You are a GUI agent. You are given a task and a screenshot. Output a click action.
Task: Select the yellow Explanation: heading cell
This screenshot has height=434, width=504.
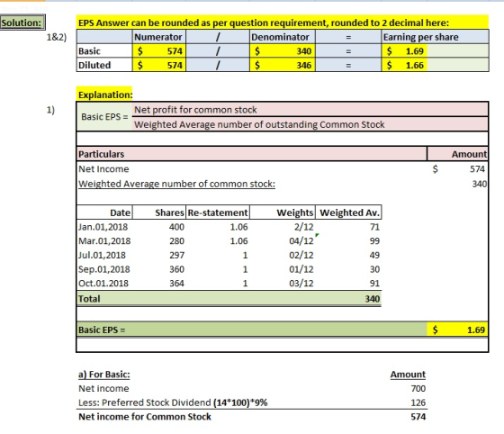coord(104,95)
